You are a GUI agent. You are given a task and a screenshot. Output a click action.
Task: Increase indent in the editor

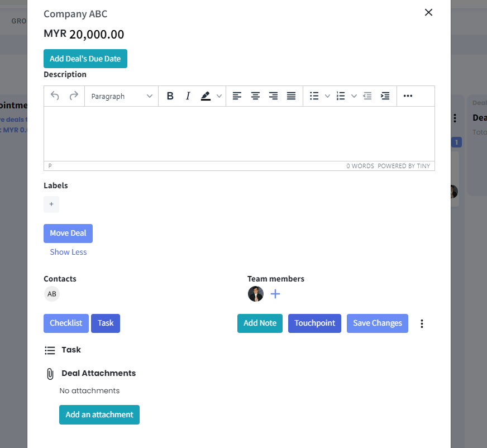tap(385, 96)
